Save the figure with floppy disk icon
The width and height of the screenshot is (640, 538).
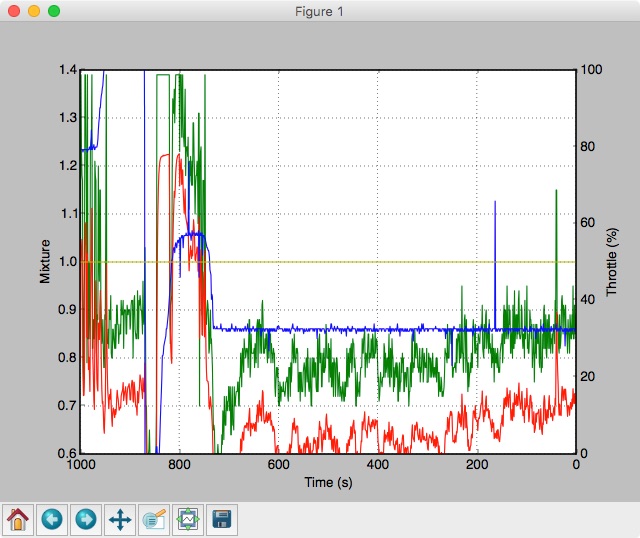tap(222, 520)
